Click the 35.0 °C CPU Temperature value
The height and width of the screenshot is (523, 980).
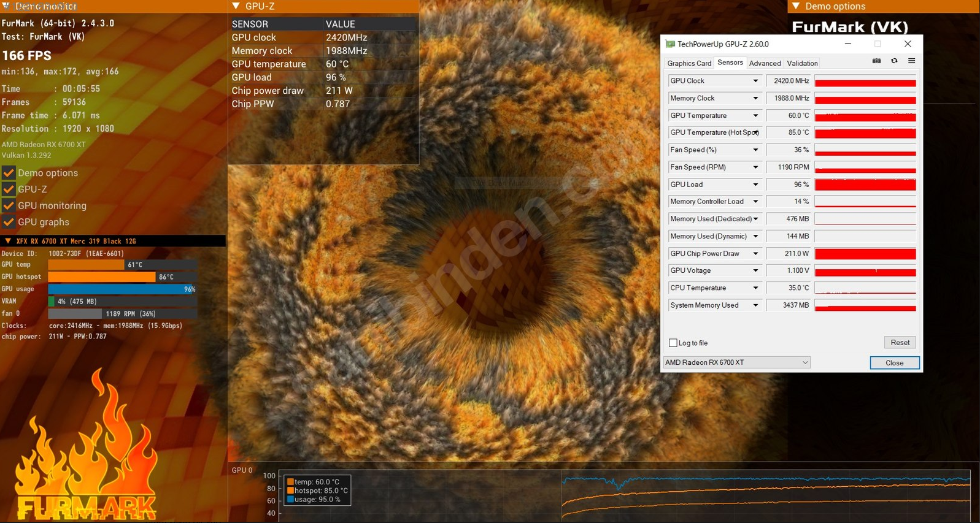[x=789, y=288]
